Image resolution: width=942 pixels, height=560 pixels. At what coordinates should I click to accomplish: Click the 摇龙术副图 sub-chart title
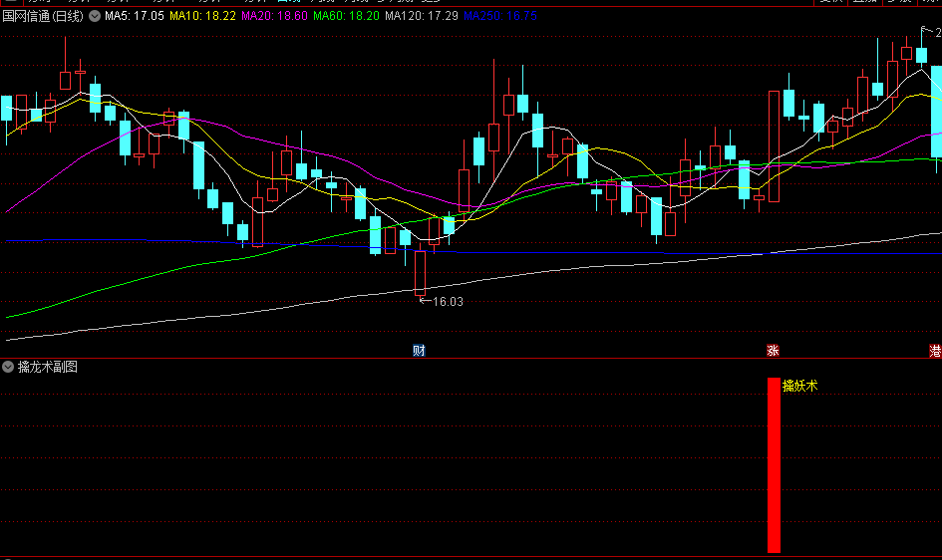point(48,367)
